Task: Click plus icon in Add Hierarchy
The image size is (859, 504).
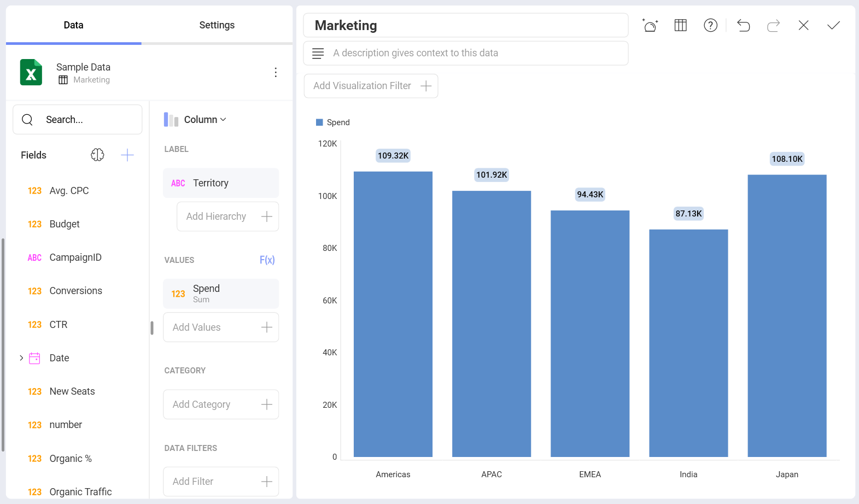Action: [267, 216]
